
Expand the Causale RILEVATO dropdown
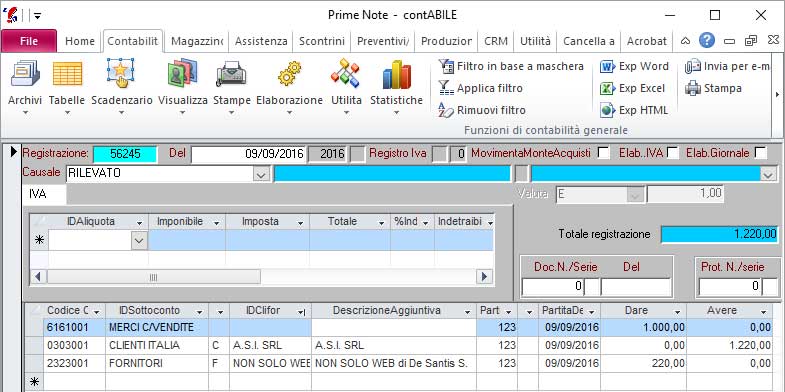pyautogui.click(x=261, y=174)
